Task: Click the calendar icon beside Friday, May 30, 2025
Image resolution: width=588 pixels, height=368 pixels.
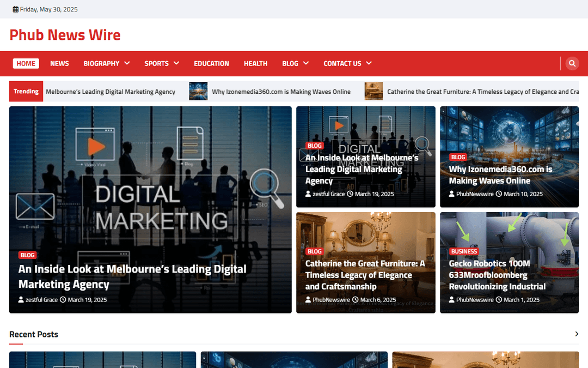Action: [15, 9]
